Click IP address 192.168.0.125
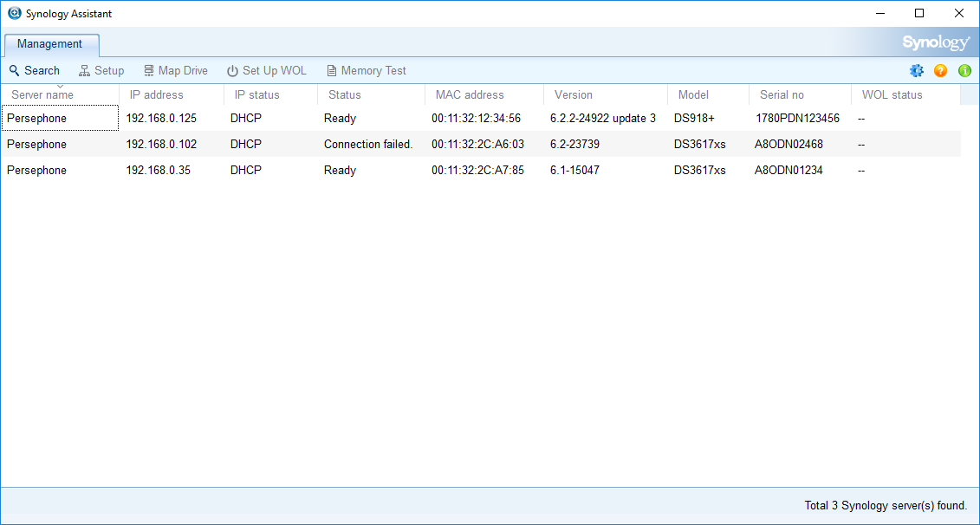This screenshot has height=525, width=980. (161, 118)
